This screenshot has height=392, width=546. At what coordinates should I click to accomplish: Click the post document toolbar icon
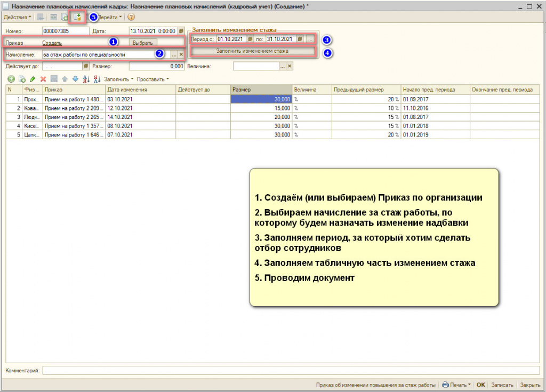[x=77, y=18]
